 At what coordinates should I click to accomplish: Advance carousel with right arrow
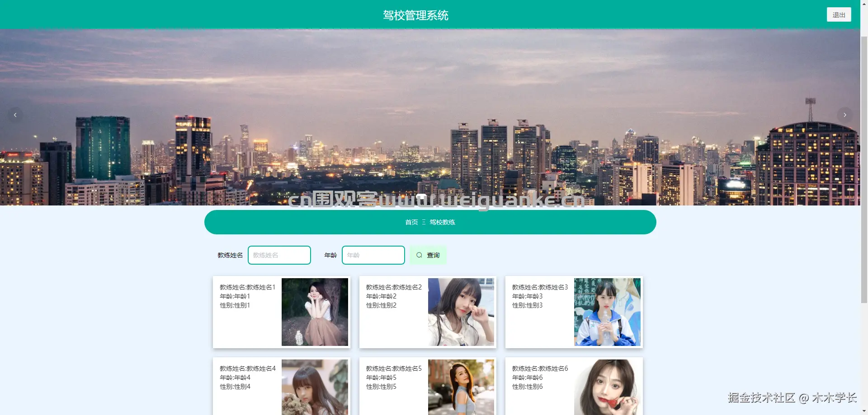tap(844, 115)
